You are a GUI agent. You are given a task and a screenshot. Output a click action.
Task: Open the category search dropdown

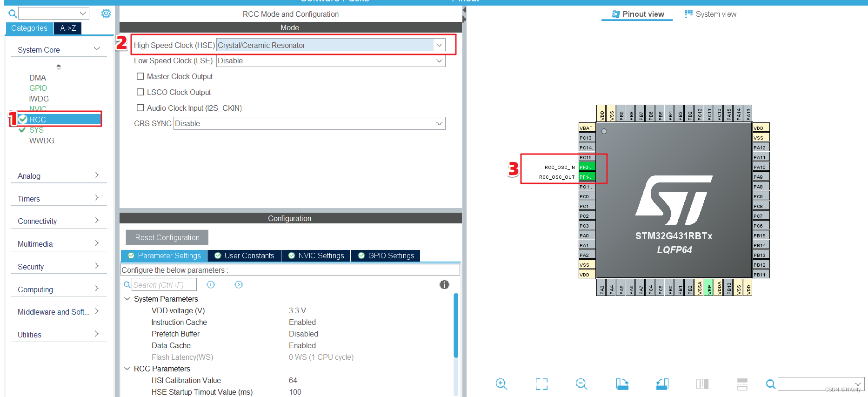(x=82, y=13)
